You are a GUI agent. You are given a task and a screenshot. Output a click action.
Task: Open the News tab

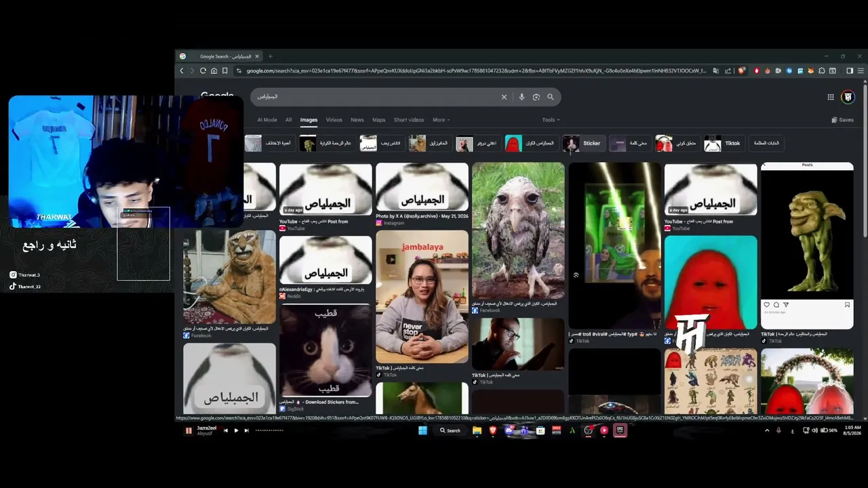pos(357,120)
